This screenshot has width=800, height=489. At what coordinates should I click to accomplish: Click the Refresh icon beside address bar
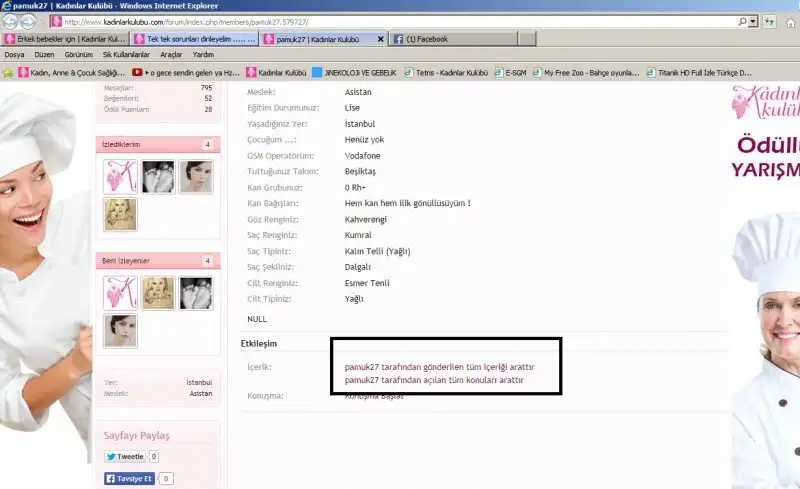(770, 21)
